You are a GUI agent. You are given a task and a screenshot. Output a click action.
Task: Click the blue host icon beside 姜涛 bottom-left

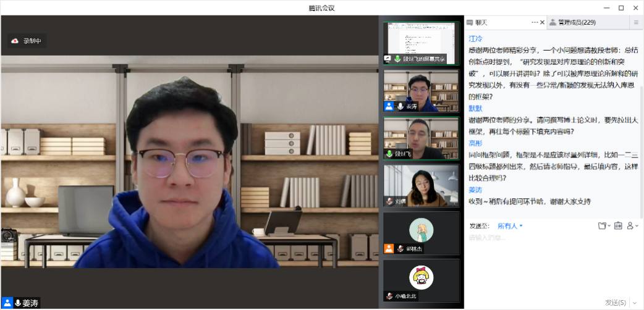coord(7,303)
